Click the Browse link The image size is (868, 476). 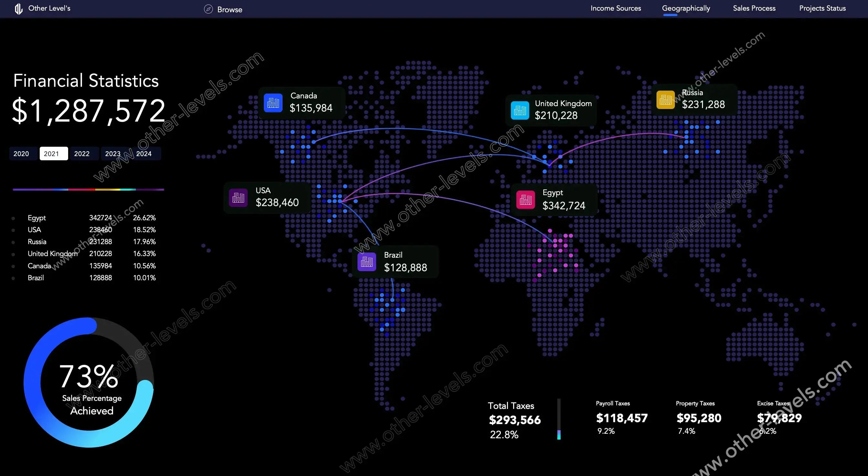tap(230, 9)
